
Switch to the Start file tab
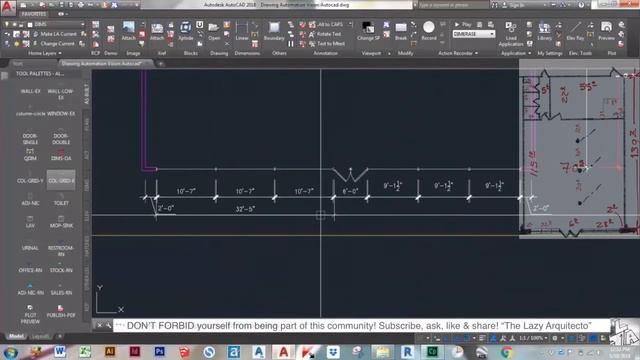(x=18, y=64)
